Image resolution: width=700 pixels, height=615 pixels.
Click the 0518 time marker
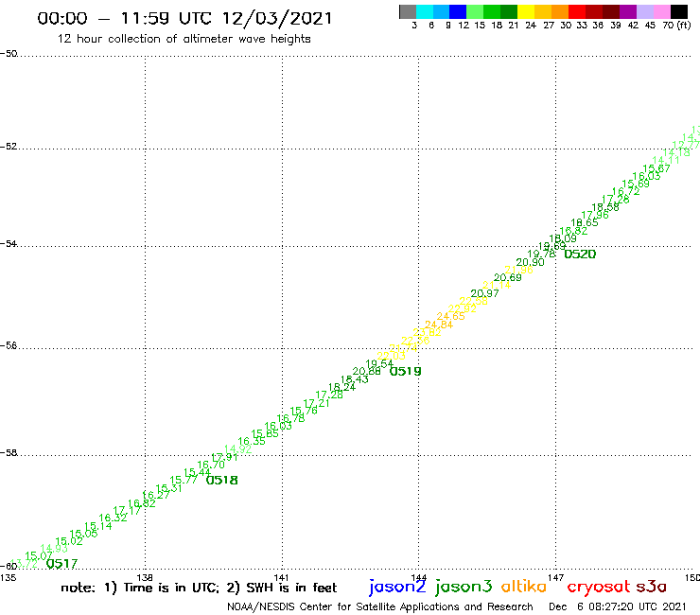222,480
